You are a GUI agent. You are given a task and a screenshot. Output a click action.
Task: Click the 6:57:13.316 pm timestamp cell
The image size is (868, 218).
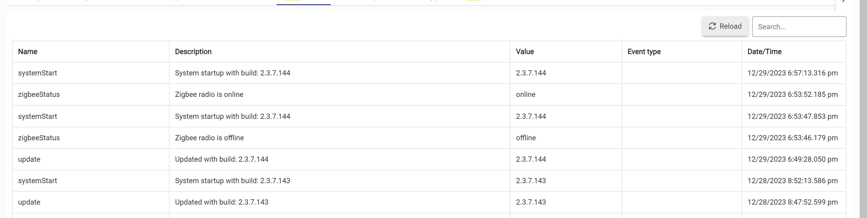pos(792,73)
